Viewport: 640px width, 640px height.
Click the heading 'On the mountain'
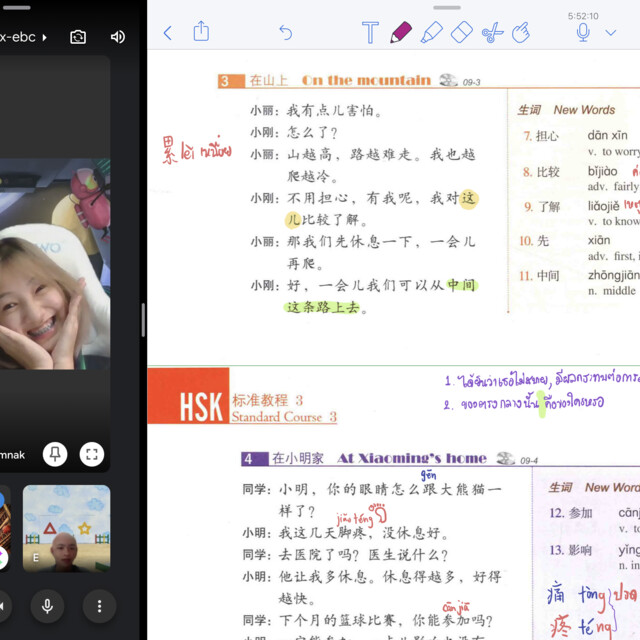tap(366, 80)
